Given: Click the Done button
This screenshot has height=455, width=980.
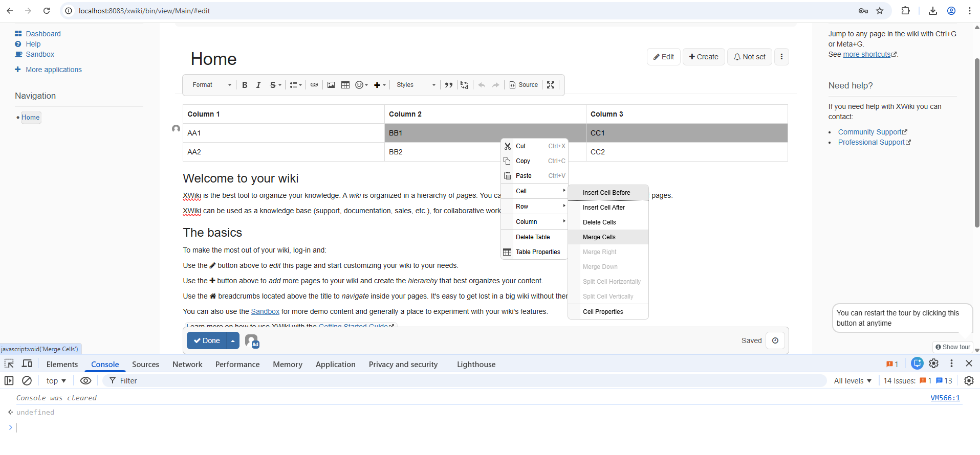Looking at the screenshot, I should pos(207,340).
